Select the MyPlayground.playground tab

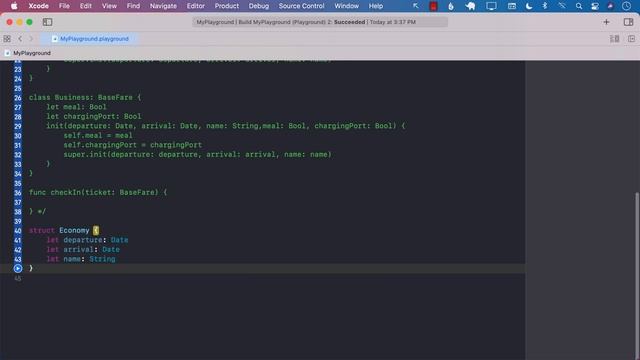tap(91, 39)
